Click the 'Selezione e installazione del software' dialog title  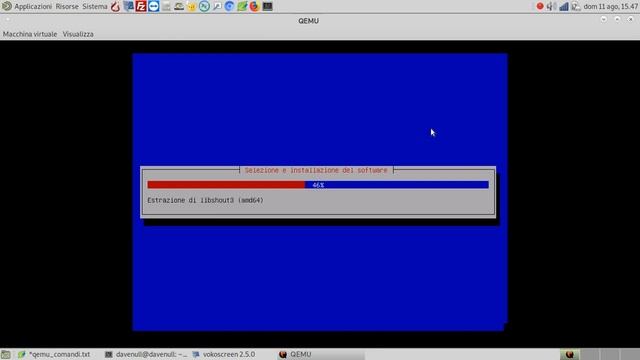(x=316, y=170)
